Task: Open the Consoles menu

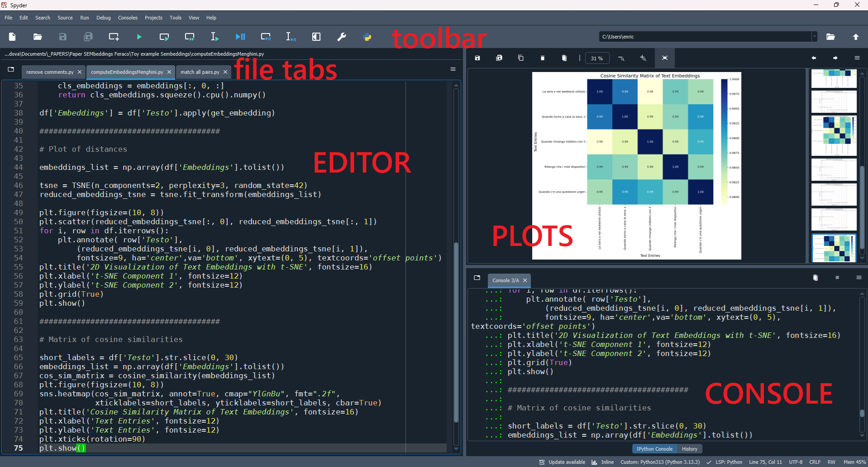Action: tap(128, 18)
